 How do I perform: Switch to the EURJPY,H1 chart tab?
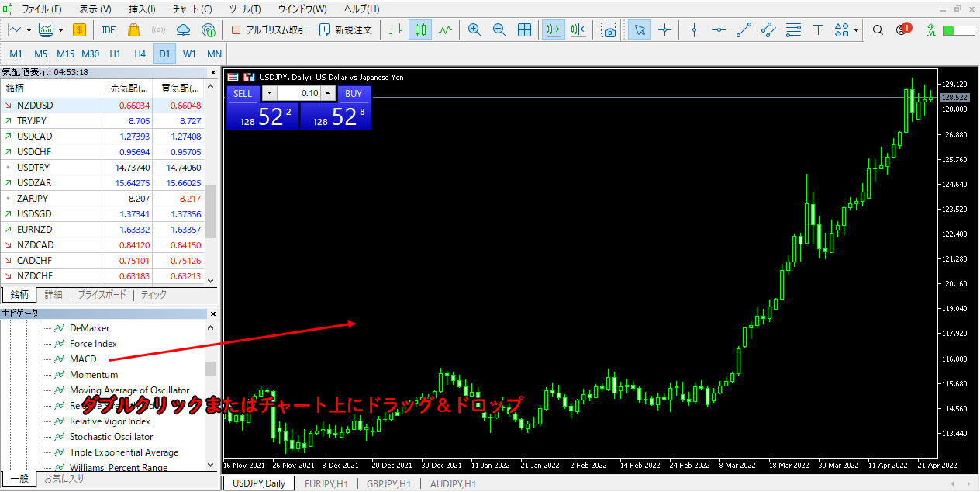click(x=326, y=483)
